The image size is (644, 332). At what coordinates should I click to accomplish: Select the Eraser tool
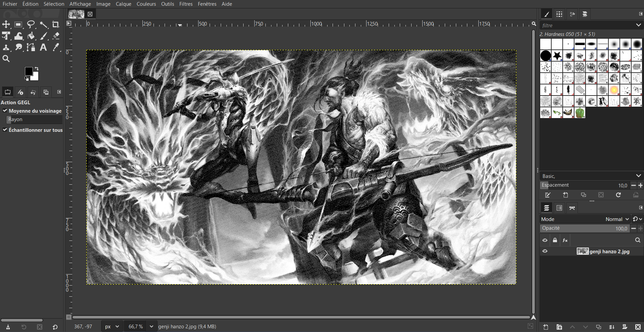pyautogui.click(x=56, y=36)
